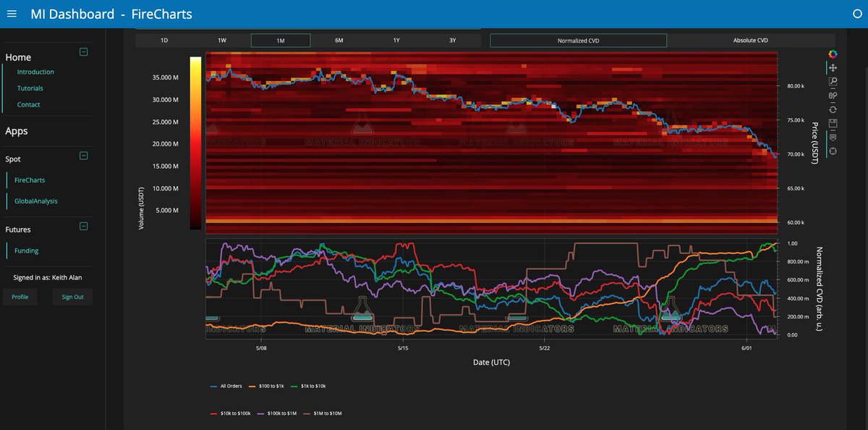Select Normalized CVD mode
The height and width of the screenshot is (430, 868).
pyautogui.click(x=578, y=41)
